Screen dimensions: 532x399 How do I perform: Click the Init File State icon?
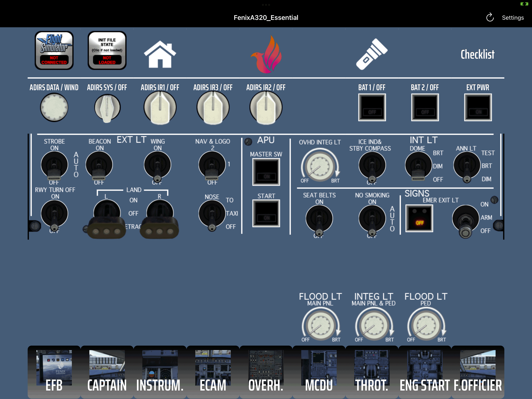107,50
